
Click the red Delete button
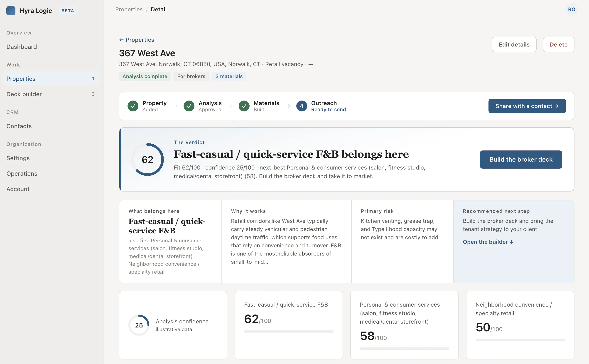(x=558, y=44)
